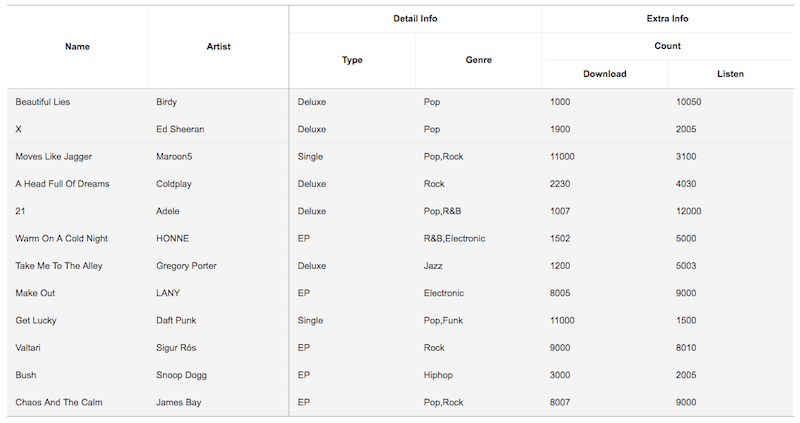
Task: Click the Gregory Porter artist cell
Action: 187,266
